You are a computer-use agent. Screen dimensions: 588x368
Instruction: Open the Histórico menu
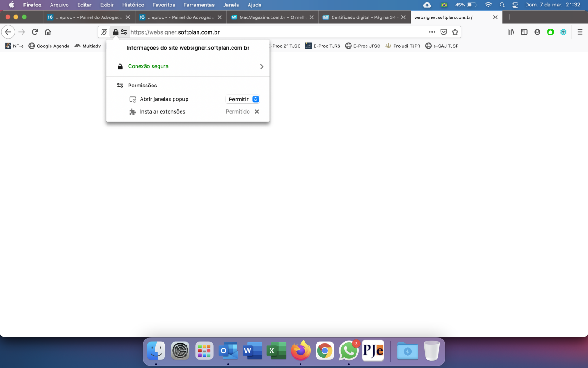coord(133,5)
